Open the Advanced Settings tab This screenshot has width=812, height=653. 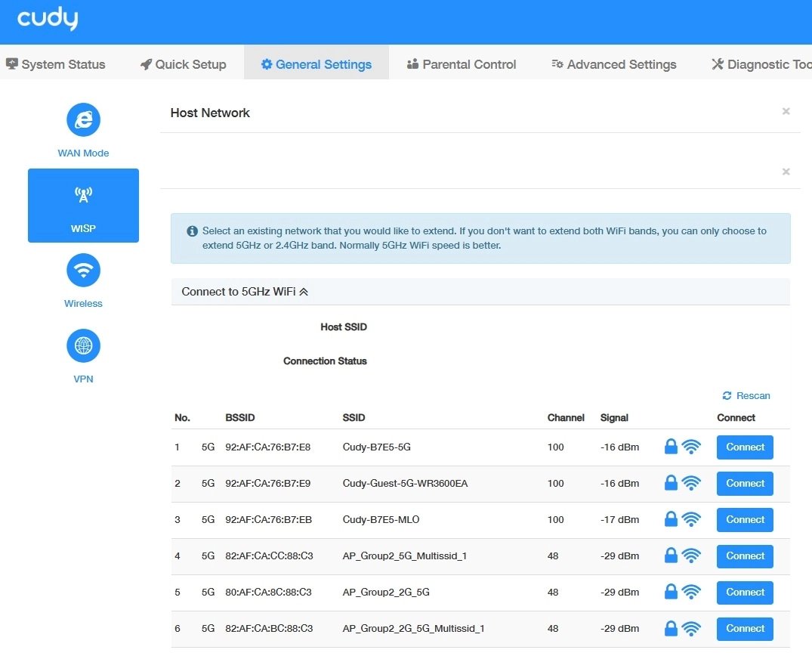point(613,64)
